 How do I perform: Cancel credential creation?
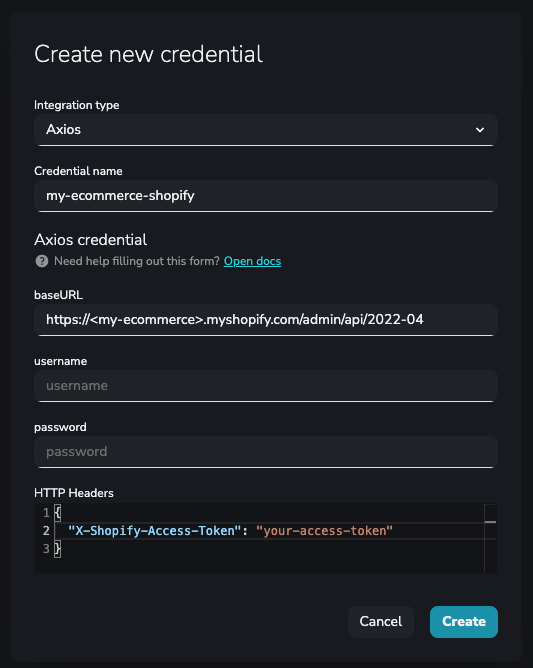[x=381, y=622]
